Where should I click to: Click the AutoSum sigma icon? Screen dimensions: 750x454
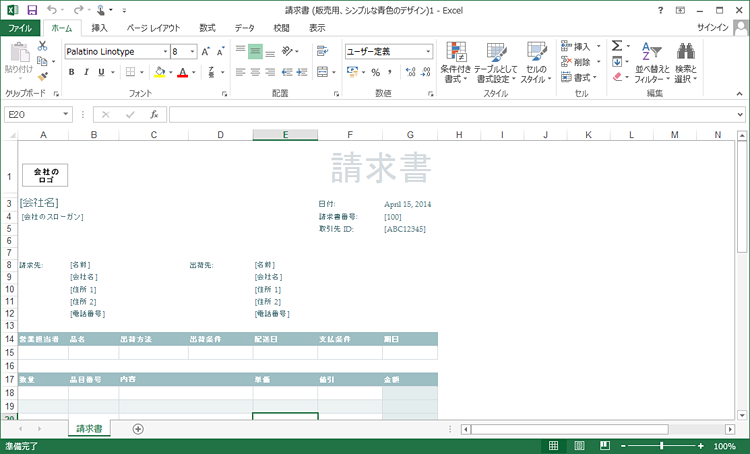click(617, 47)
